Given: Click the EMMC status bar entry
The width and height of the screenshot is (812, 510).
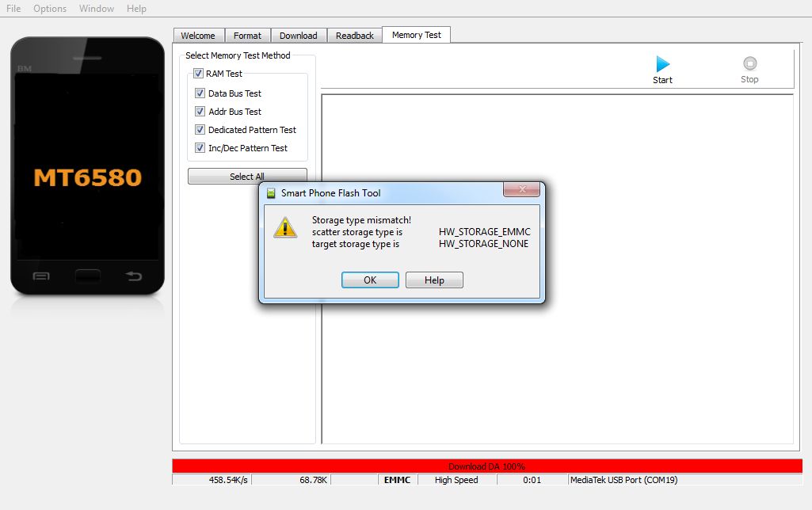Looking at the screenshot, I should tap(397, 480).
